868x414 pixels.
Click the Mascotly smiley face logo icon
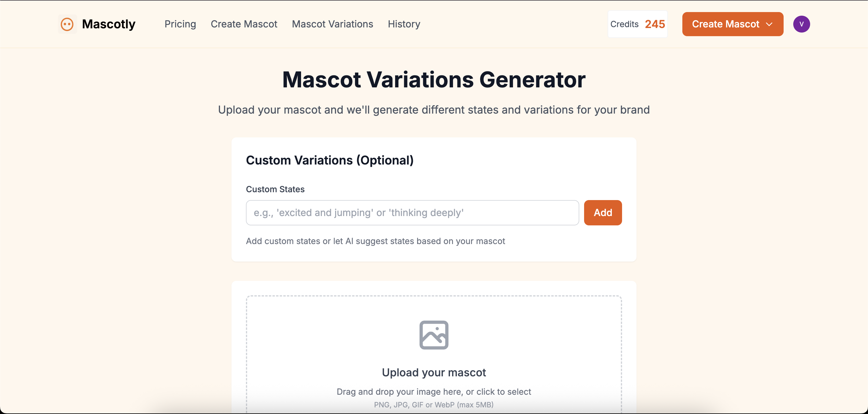click(x=67, y=24)
